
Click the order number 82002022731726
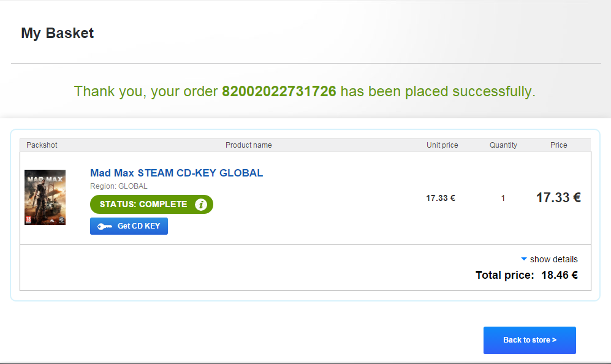click(279, 91)
